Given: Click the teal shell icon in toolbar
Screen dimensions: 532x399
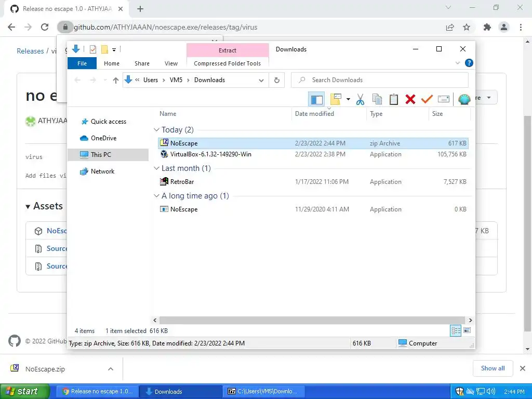Looking at the screenshot, I should coord(464,99).
